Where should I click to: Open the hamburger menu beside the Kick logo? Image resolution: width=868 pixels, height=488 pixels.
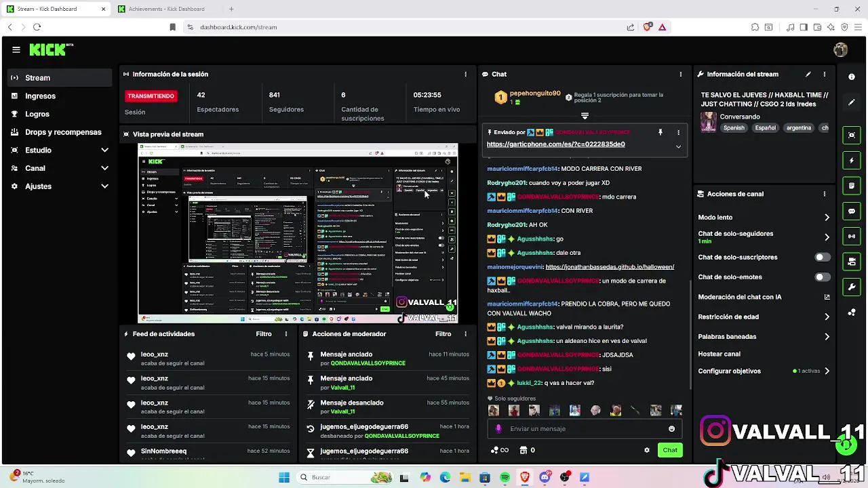click(16, 49)
